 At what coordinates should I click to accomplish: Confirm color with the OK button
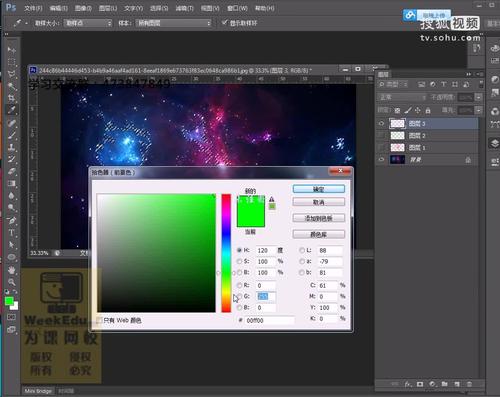pyautogui.click(x=319, y=189)
